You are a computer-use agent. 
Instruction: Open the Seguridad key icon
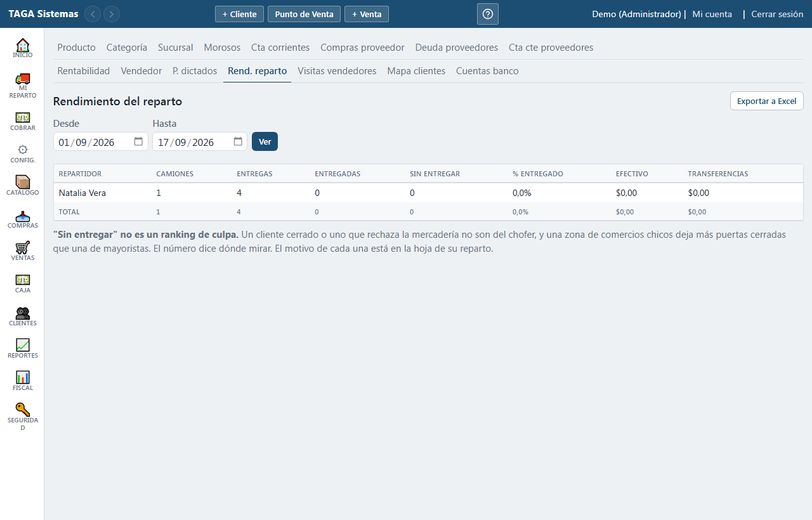22,409
